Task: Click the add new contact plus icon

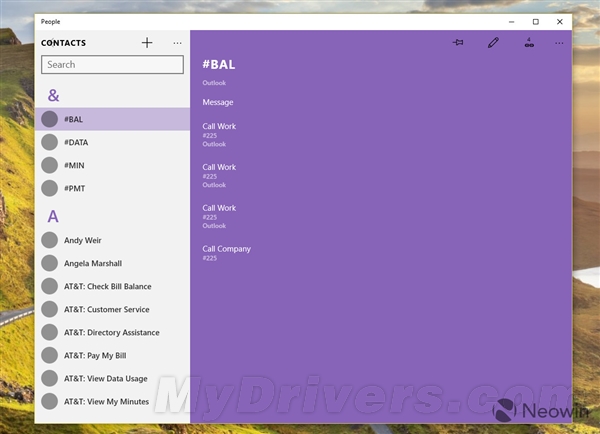Action: pyautogui.click(x=147, y=43)
